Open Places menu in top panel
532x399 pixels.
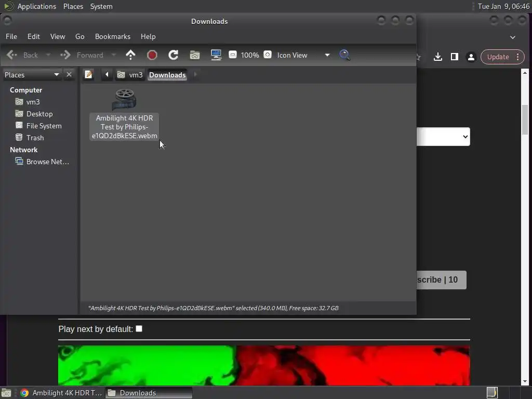coord(73,6)
